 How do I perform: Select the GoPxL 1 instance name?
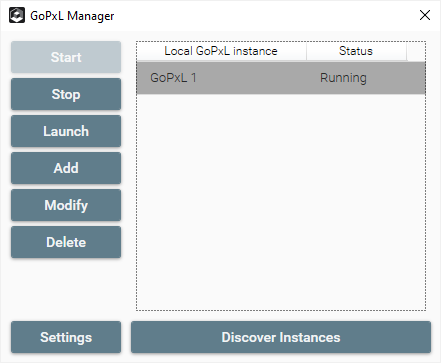pos(173,78)
